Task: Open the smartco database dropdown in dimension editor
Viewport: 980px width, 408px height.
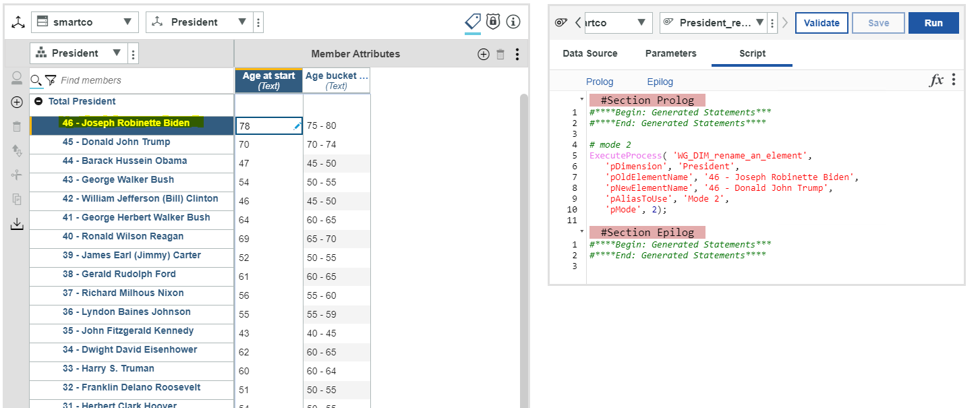Action: pyautogui.click(x=85, y=22)
